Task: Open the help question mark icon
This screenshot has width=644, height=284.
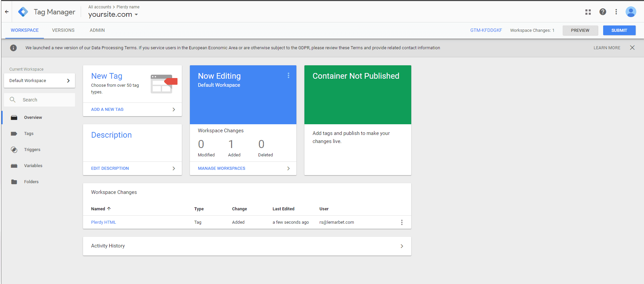Action: pos(602,12)
